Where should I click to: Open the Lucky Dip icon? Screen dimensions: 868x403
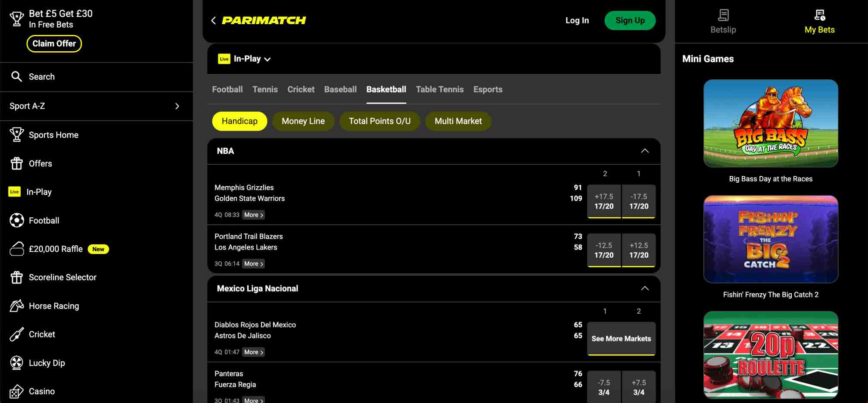(x=16, y=362)
